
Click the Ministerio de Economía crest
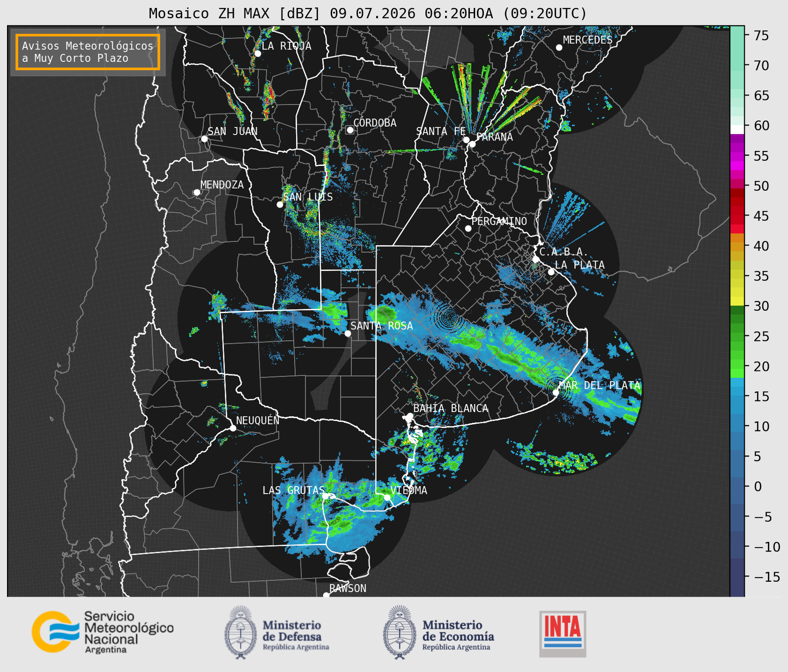point(399,632)
